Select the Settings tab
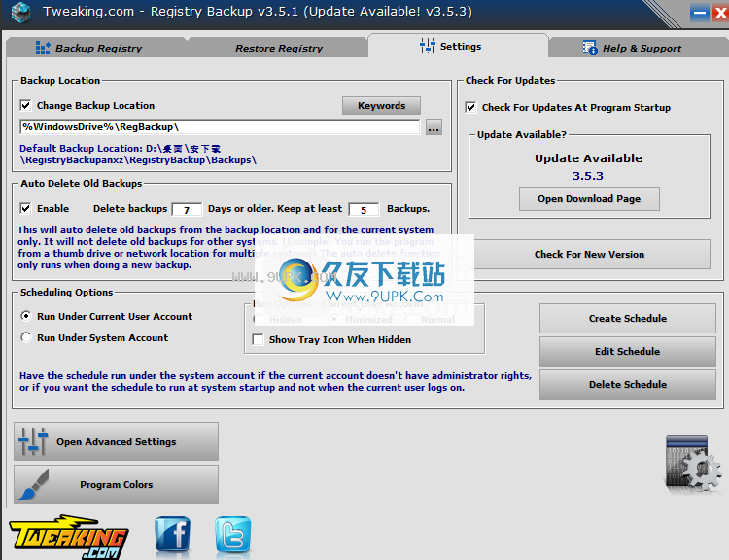This screenshot has width=729, height=560. point(458,46)
